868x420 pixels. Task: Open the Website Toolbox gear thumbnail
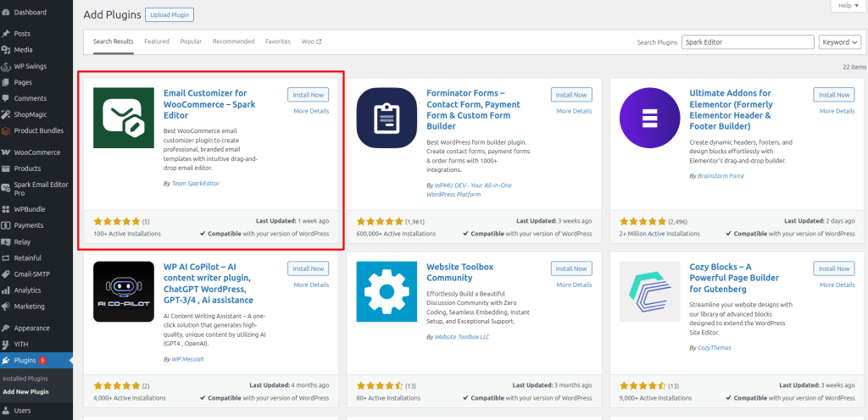(x=387, y=292)
